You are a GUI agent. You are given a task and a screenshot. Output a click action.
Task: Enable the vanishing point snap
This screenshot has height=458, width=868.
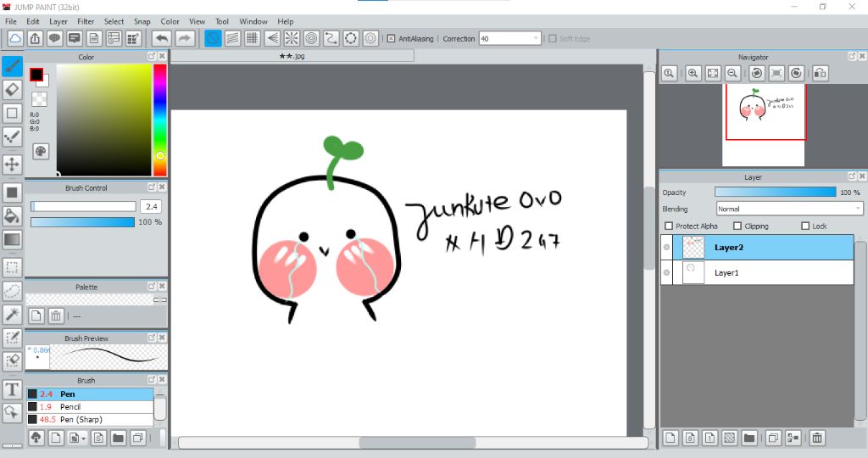[x=272, y=38]
